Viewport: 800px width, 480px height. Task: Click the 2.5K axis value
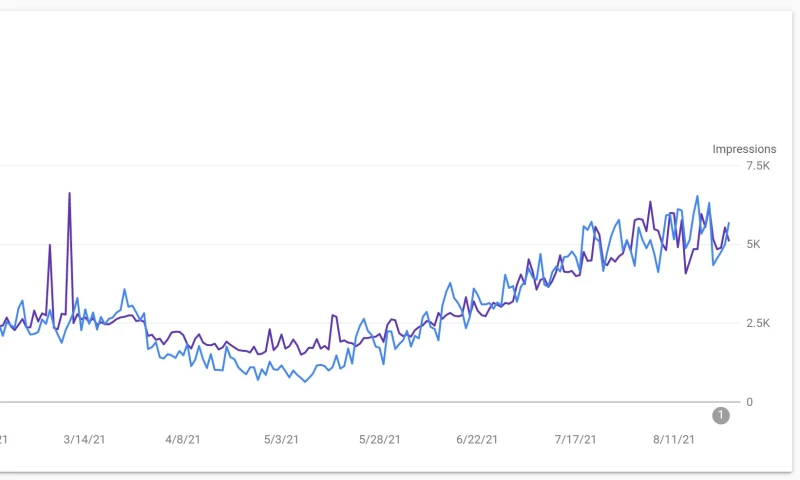tap(758, 323)
